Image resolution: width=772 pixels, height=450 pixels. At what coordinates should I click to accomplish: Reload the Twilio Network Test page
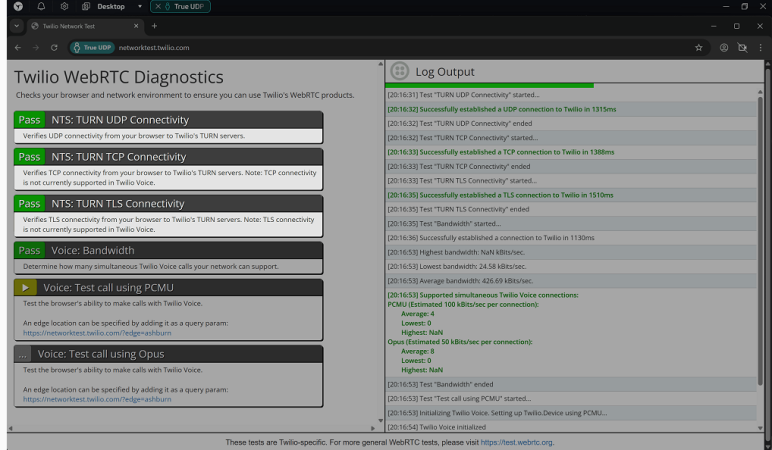point(55,47)
